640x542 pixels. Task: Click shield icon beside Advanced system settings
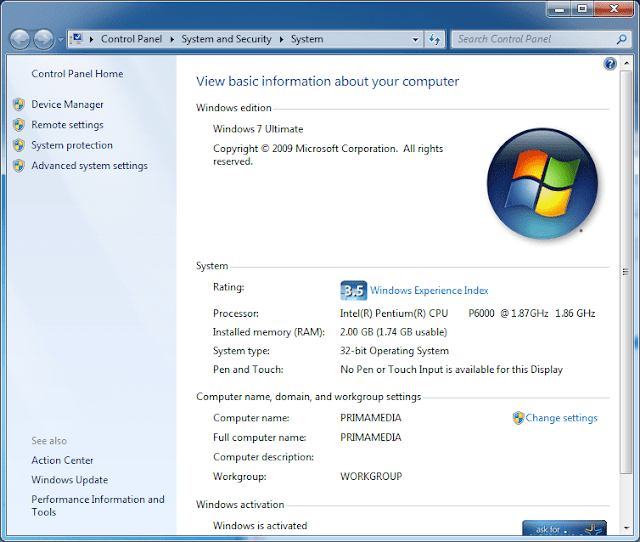tap(18, 166)
